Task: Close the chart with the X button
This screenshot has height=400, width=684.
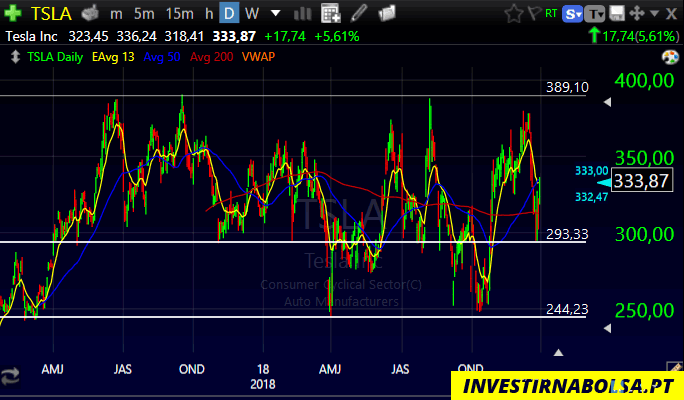Action: 671,14
